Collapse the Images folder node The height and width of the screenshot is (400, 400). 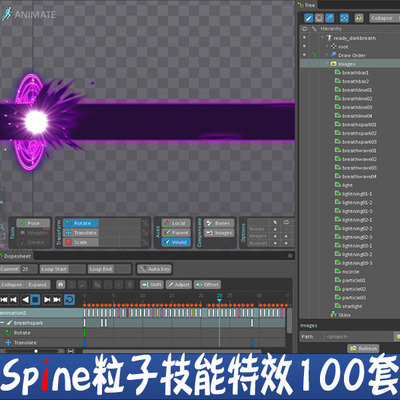point(327,64)
